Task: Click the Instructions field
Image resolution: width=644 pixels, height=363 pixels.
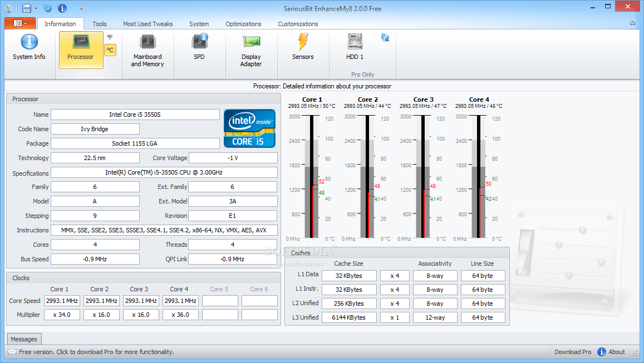Action: (x=164, y=230)
